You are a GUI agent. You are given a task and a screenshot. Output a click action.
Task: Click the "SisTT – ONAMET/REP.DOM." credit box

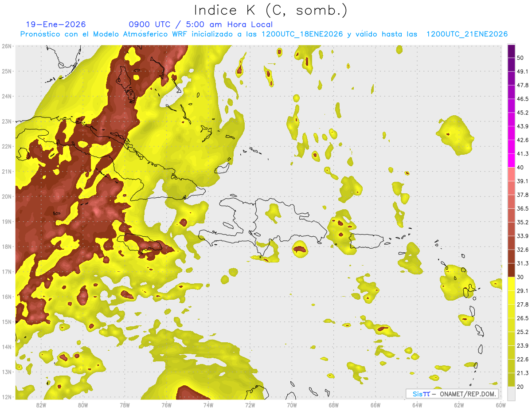pos(452,394)
